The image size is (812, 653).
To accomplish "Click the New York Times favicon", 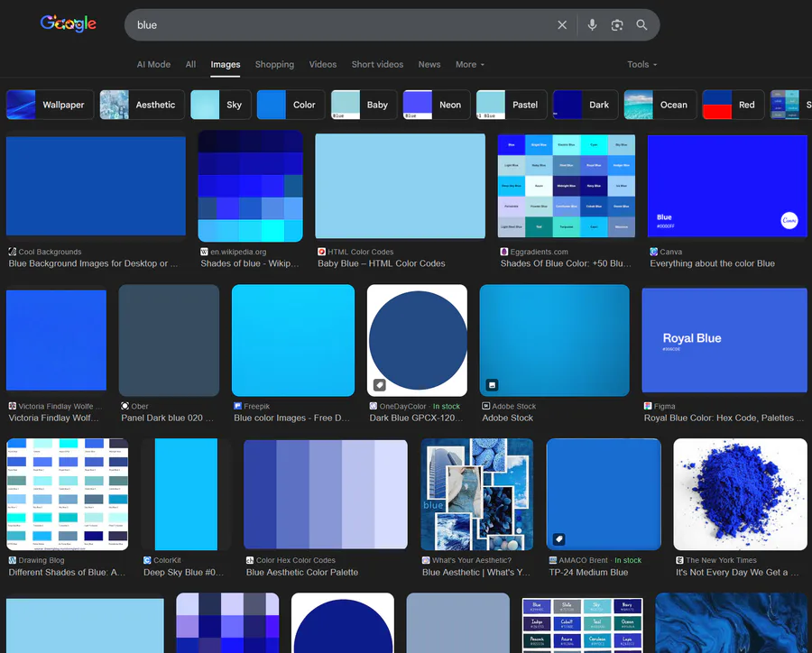I will (679, 560).
